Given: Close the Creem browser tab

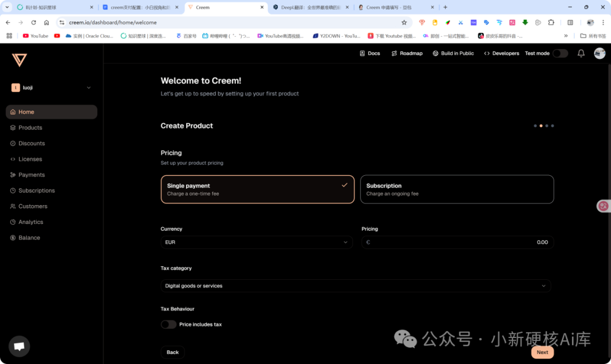Looking at the screenshot, I should pos(262,7).
